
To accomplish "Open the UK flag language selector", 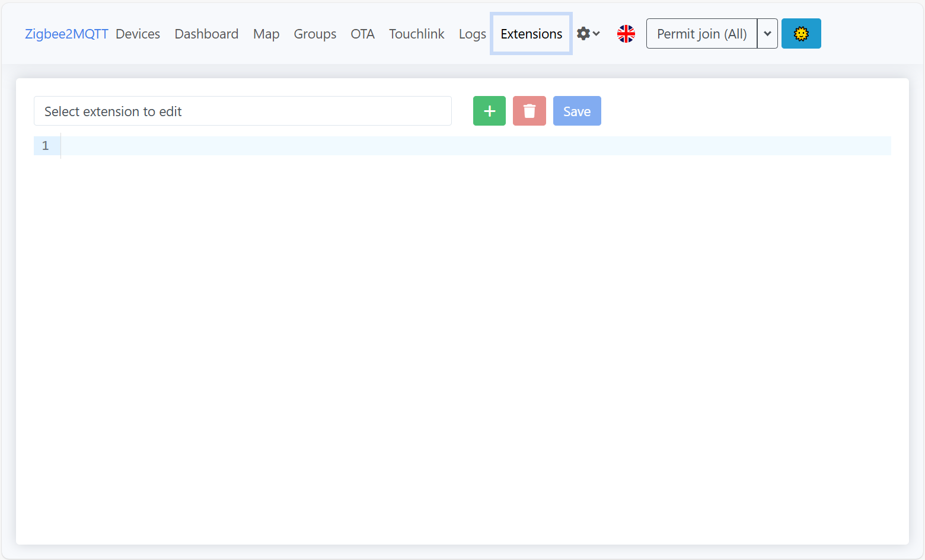I will [x=626, y=34].
